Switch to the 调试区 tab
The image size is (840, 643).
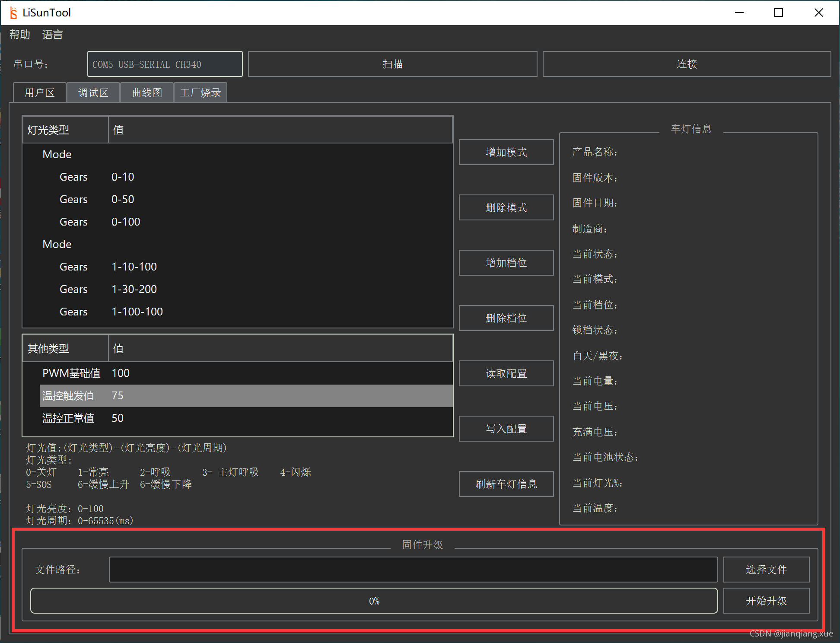[x=93, y=92]
